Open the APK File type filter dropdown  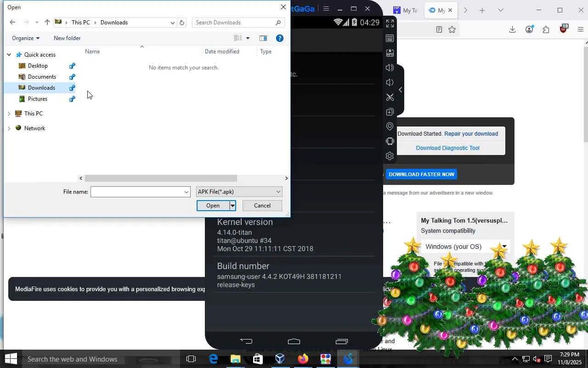pyautogui.click(x=239, y=192)
